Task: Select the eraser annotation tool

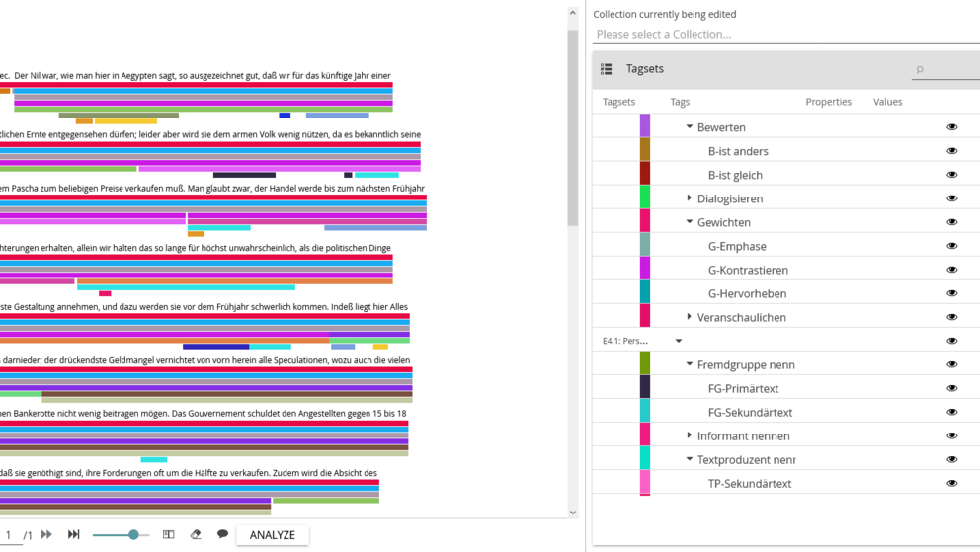Action: pyautogui.click(x=196, y=534)
